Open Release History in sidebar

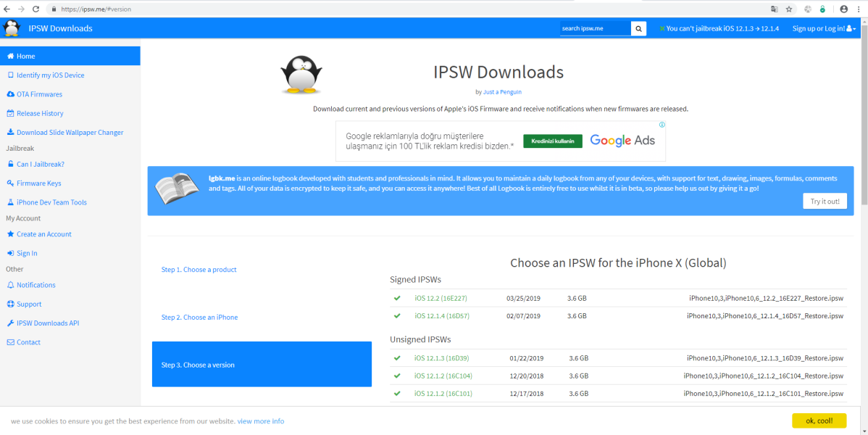(40, 114)
